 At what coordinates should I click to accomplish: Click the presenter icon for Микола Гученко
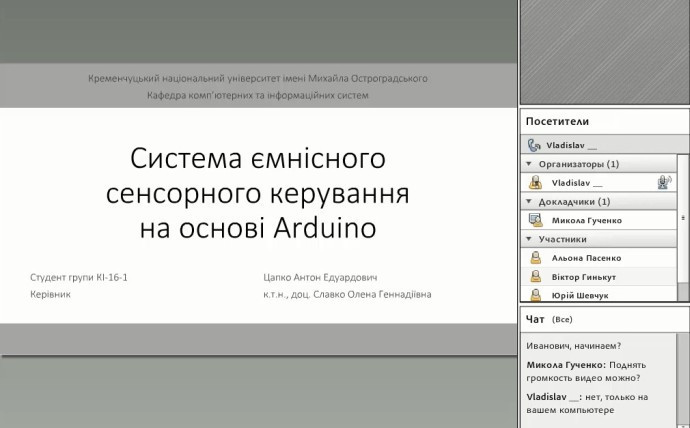click(536, 220)
